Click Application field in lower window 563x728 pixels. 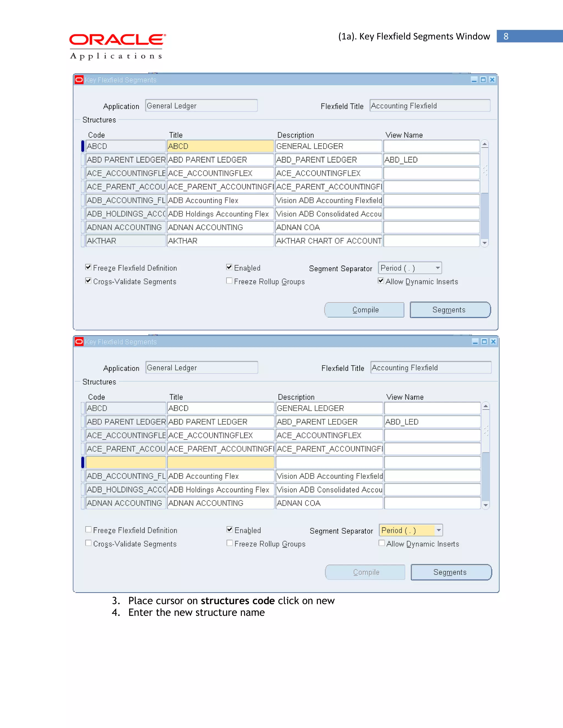click(202, 368)
